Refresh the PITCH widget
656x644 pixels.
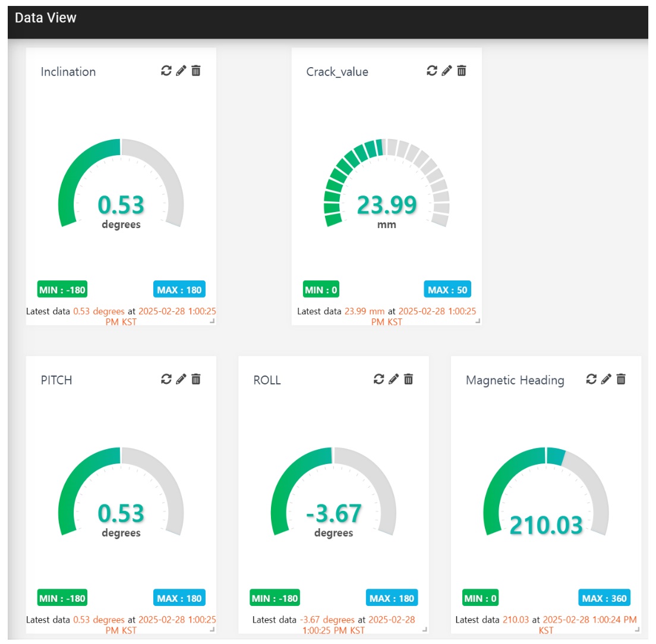(x=166, y=379)
